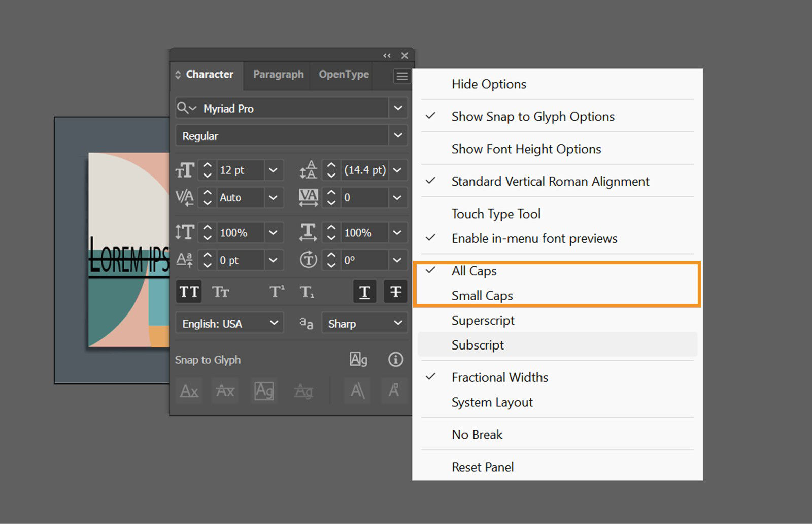Open the tracking value dropdown

398,197
